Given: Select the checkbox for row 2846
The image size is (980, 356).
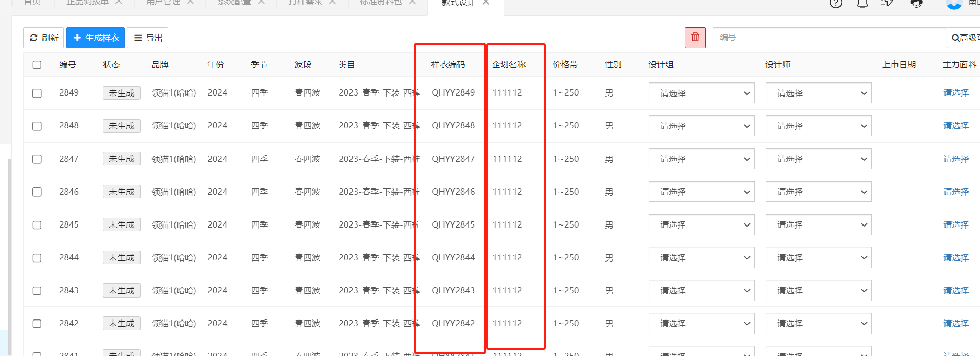Looking at the screenshot, I should tap(37, 192).
